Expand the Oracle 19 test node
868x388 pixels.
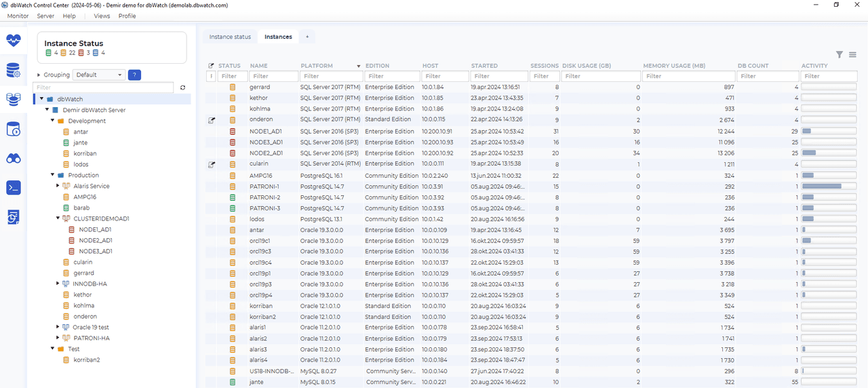coord(58,327)
